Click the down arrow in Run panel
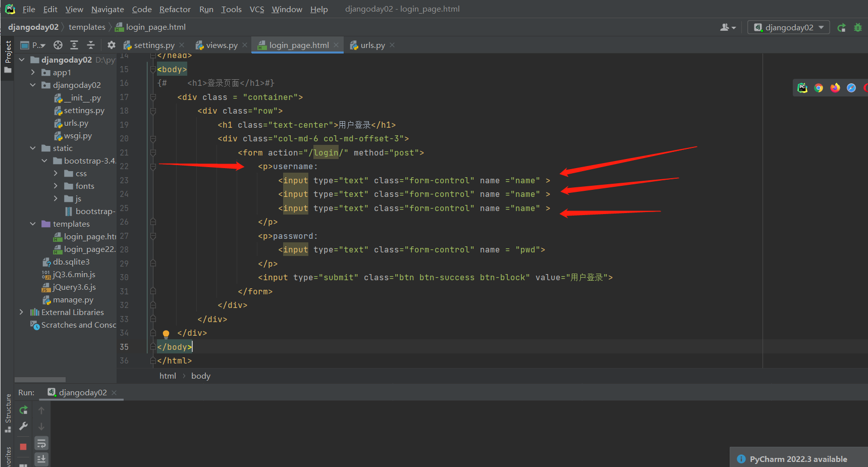Screen dimensions: 868x467 point(41,427)
